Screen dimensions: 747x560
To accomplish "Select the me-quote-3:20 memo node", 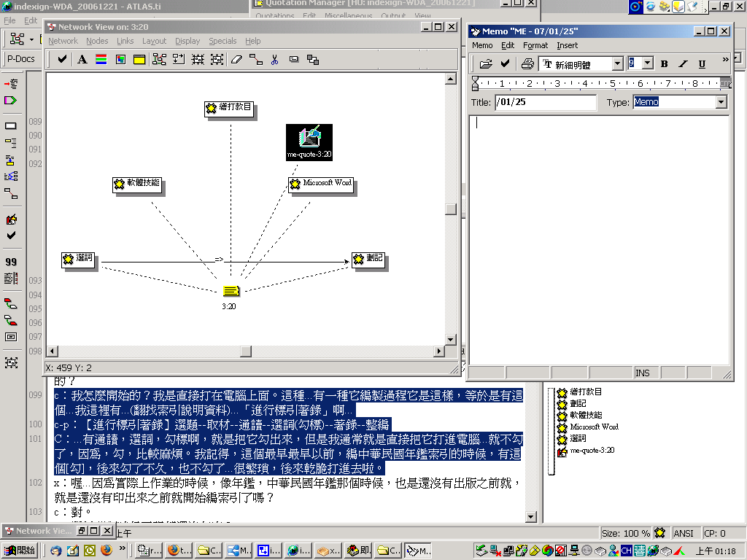I will 309,142.
